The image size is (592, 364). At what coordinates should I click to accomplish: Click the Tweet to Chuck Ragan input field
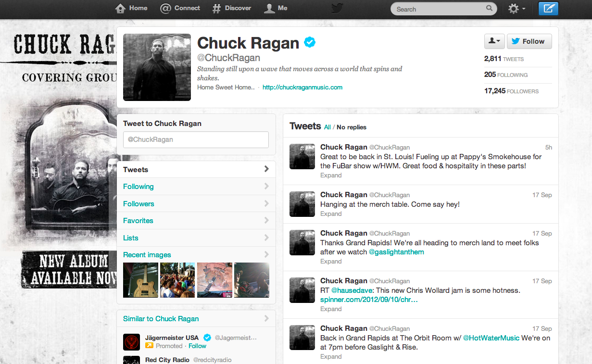[196, 139]
